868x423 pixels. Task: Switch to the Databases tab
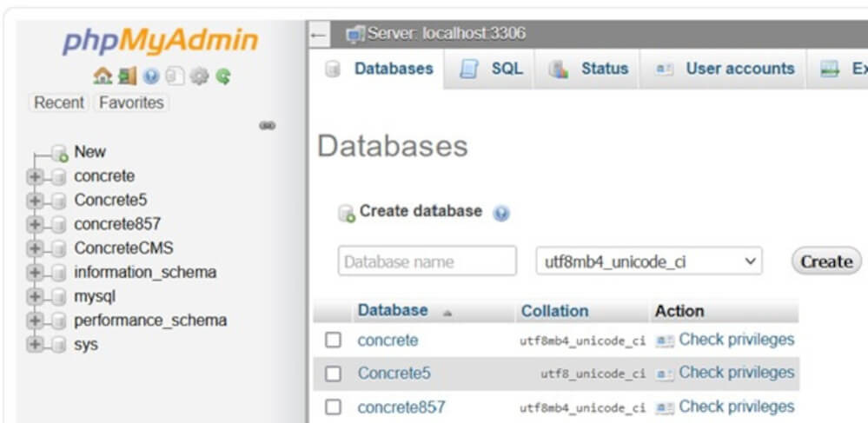(x=380, y=69)
